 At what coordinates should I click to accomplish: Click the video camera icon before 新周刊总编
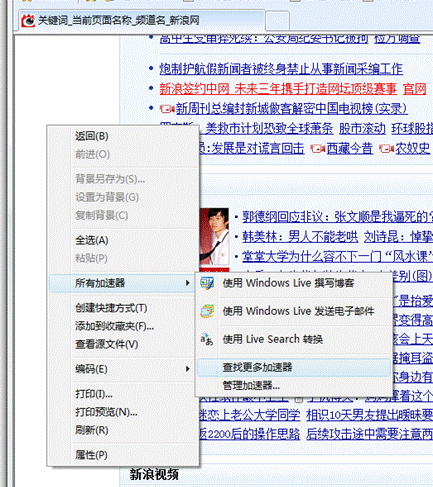tap(167, 109)
